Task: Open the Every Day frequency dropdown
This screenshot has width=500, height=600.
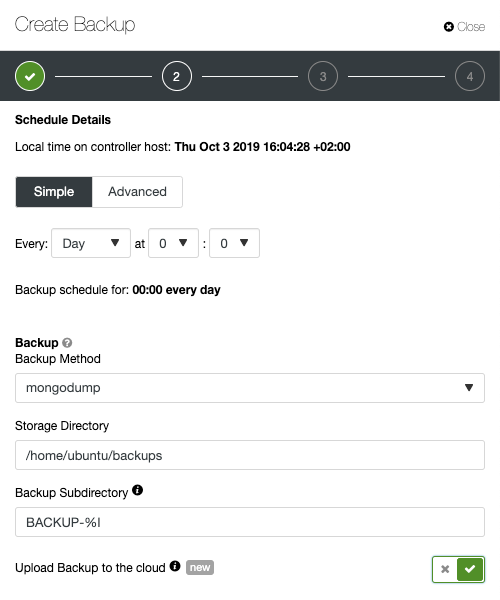Action: [x=91, y=243]
